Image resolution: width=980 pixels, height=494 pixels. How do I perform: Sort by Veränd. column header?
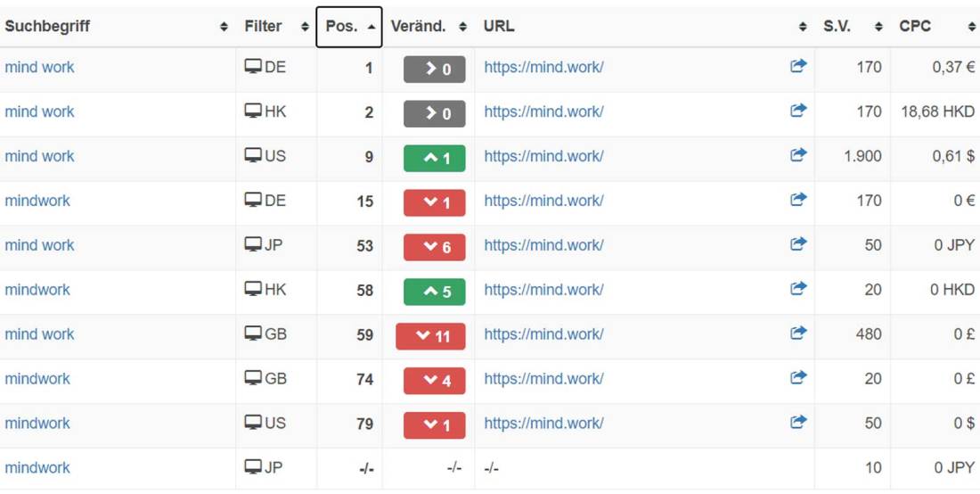click(429, 27)
